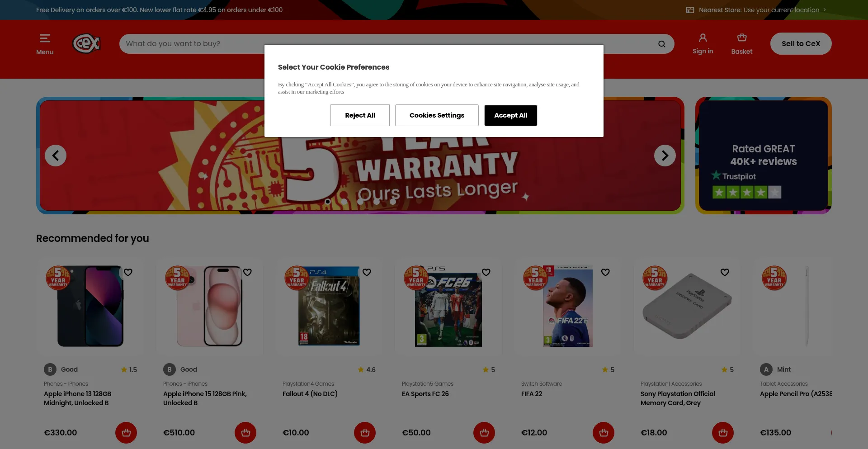Click the €330.00 price text
The height and width of the screenshot is (449, 868).
(x=61, y=433)
